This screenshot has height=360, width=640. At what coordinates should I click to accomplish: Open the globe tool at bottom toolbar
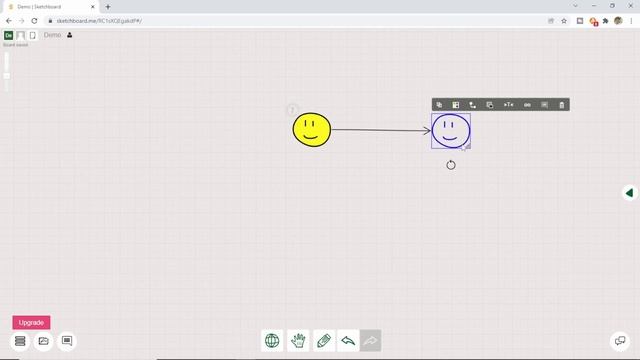[272, 340]
